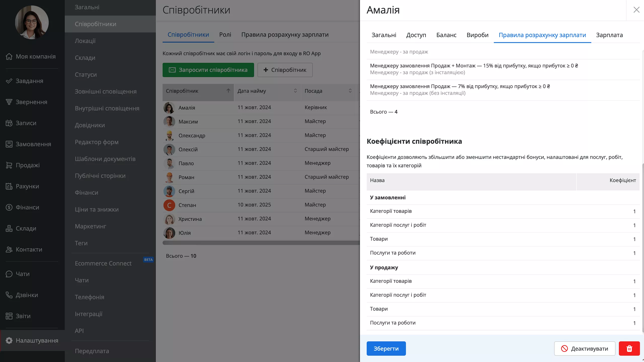Close the Амалія panel with the X
This screenshot has width=644, height=362.
tap(636, 10)
